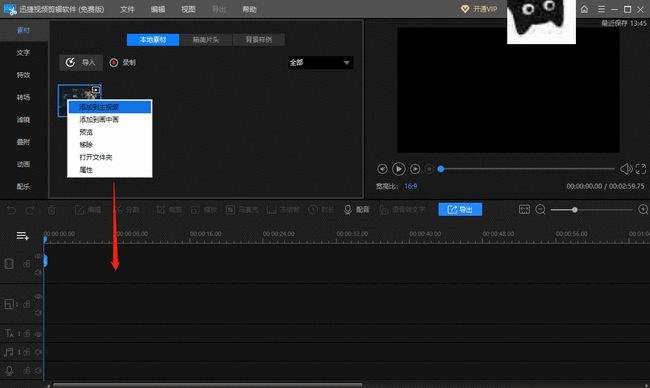Click the 语音转文字 speech-to-text tool
The image size is (650, 388).
[x=402, y=210]
